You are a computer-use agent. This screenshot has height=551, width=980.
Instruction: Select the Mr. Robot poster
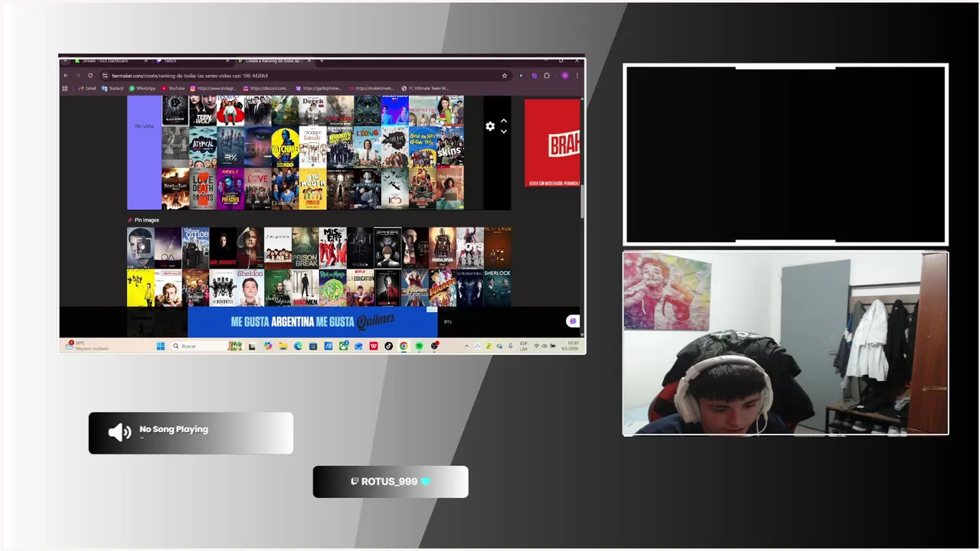(x=223, y=248)
